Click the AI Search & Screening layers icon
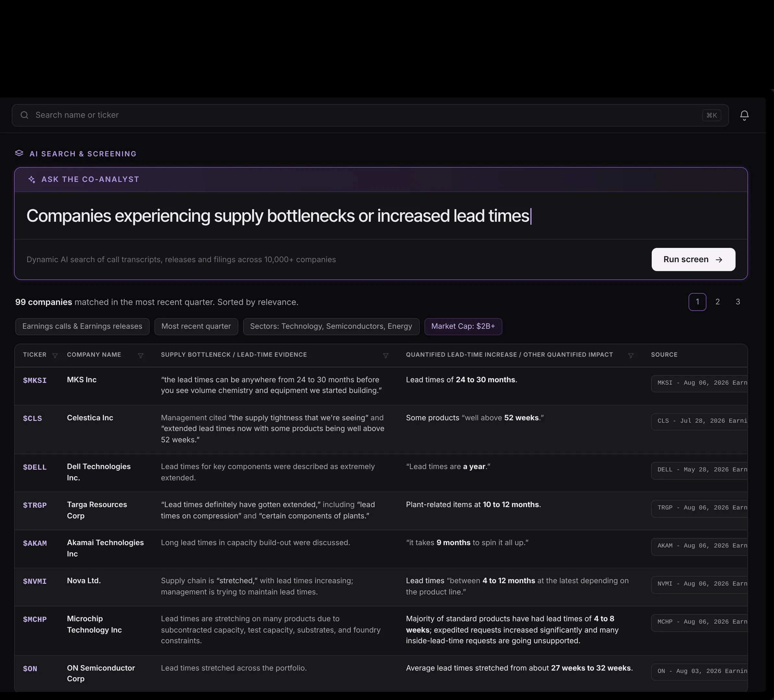This screenshot has height=700, width=774. [19, 153]
